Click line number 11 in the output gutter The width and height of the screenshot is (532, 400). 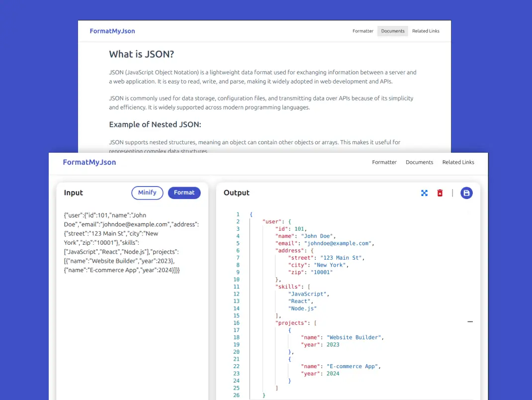click(x=236, y=287)
